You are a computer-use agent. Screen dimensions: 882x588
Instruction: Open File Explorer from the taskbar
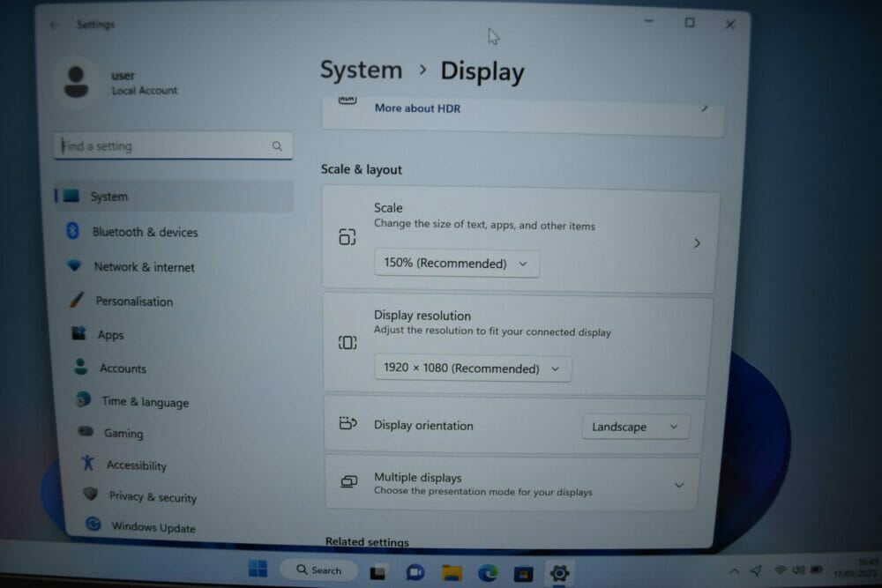(x=452, y=573)
